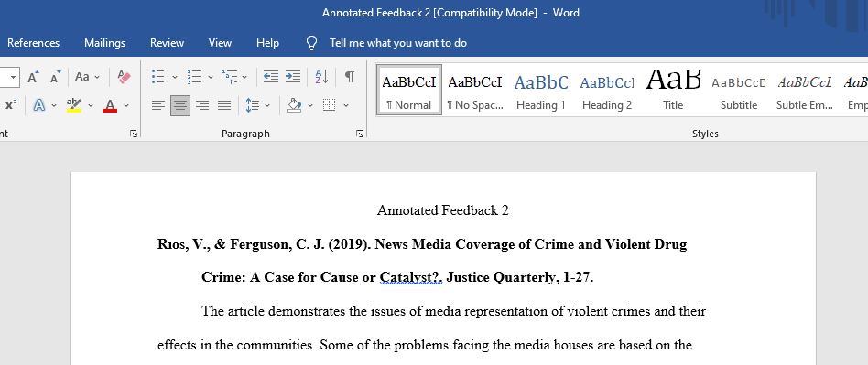868x365 pixels.
Task: Decrease paragraph indent
Action: [271, 77]
